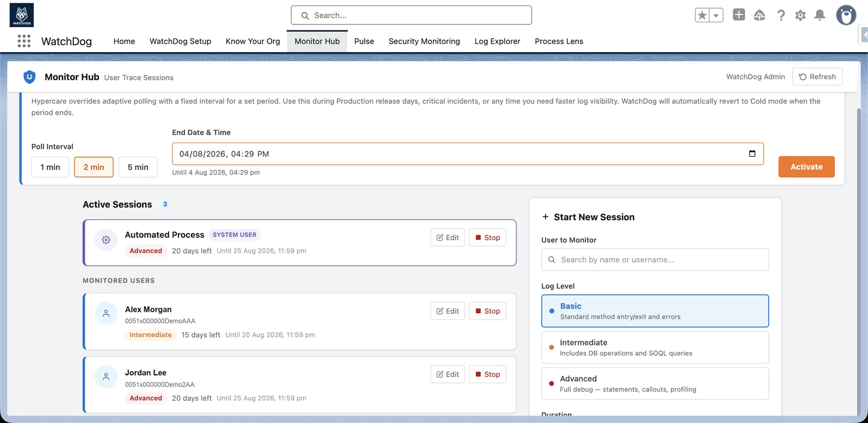Edit the Jordan Lee session
Image resolution: width=868 pixels, height=423 pixels.
[x=448, y=374]
